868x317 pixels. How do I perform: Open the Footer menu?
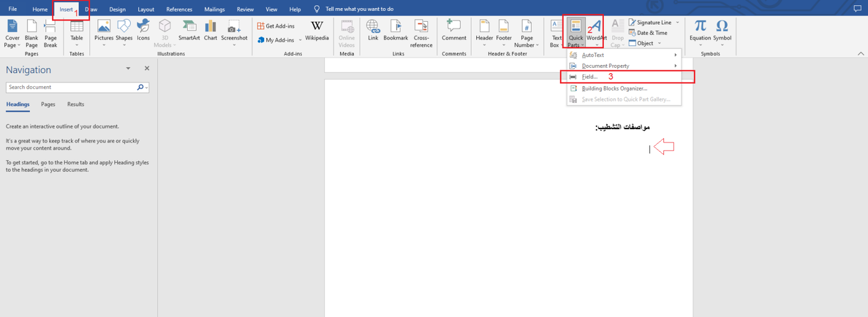(x=504, y=33)
